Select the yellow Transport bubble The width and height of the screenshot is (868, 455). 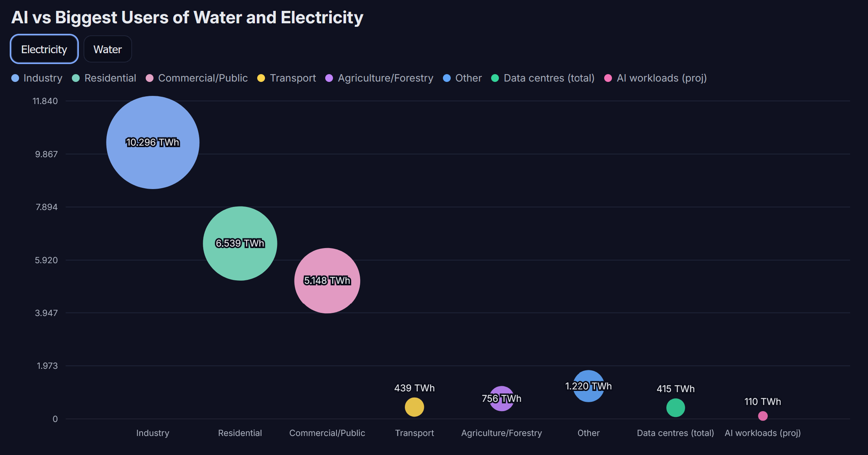(x=415, y=407)
